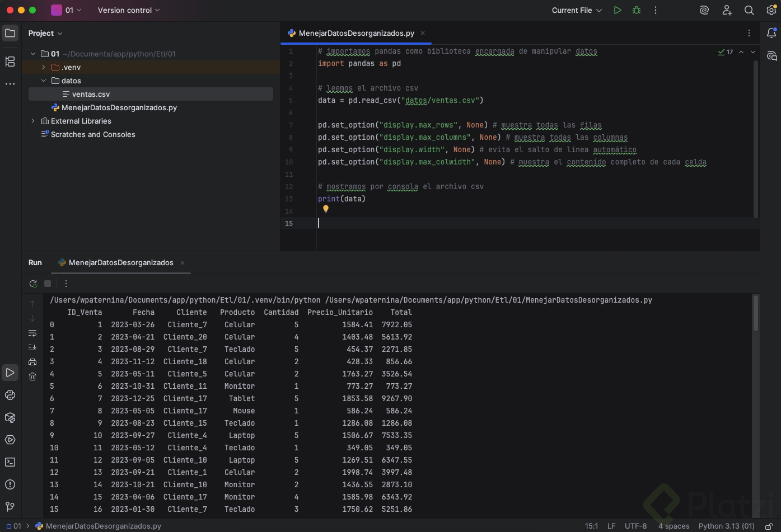The image size is (781, 532).
Task: Expand the .venv folder
Action: point(44,67)
